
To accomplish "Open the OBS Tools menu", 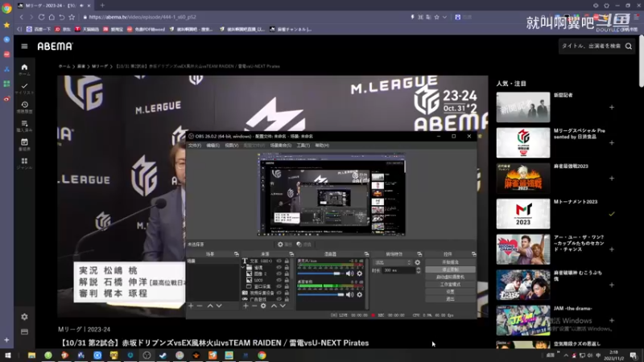I will coord(303,146).
